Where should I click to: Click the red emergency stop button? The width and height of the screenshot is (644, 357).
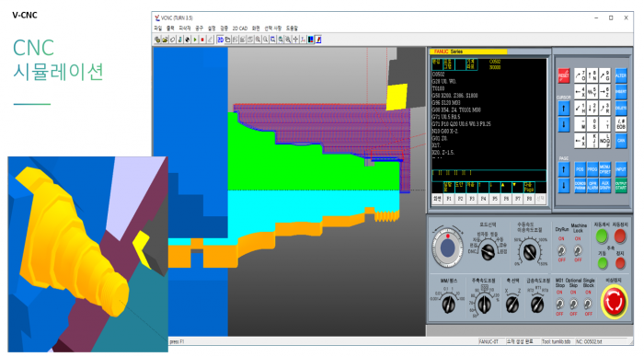pyautogui.click(x=615, y=303)
